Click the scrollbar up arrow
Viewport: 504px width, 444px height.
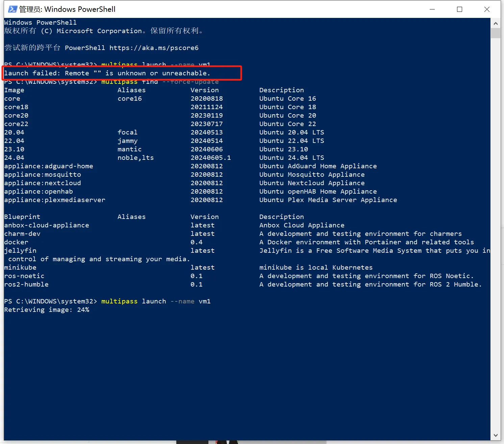click(x=496, y=24)
